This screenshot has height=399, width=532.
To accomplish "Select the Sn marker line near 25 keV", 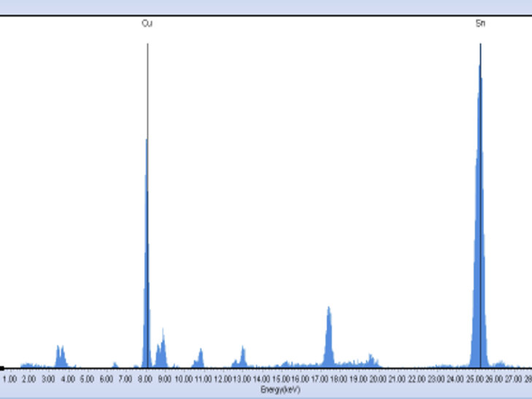I will pos(480,205).
